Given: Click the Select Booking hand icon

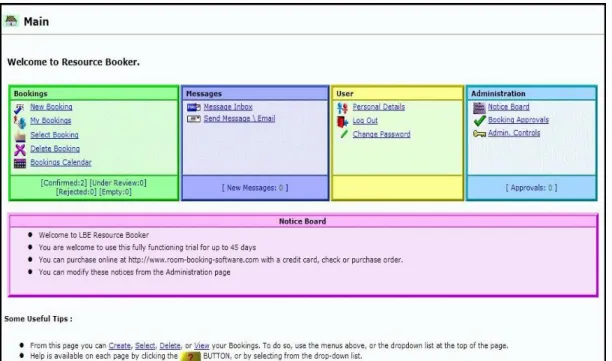Looking at the screenshot, I should point(20,136).
